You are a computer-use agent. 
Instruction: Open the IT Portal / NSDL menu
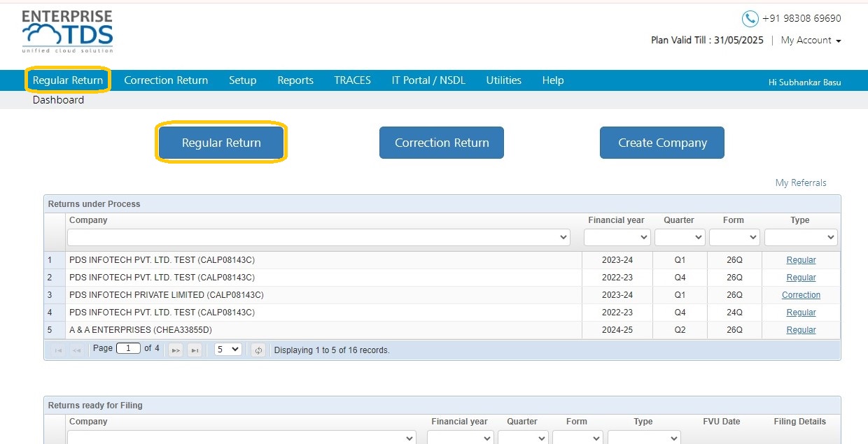tap(428, 80)
